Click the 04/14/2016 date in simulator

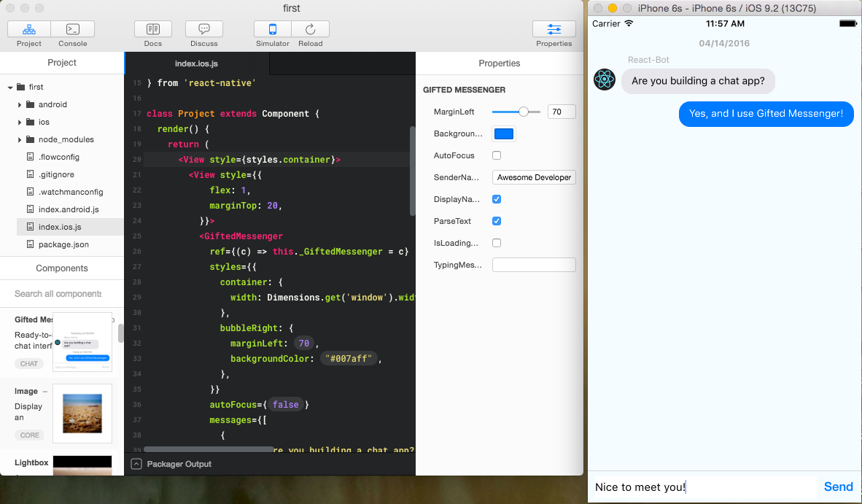pyautogui.click(x=725, y=44)
